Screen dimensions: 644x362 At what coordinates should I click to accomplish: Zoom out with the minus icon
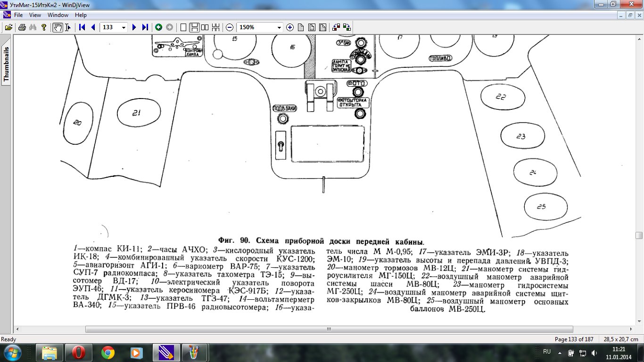point(230,27)
